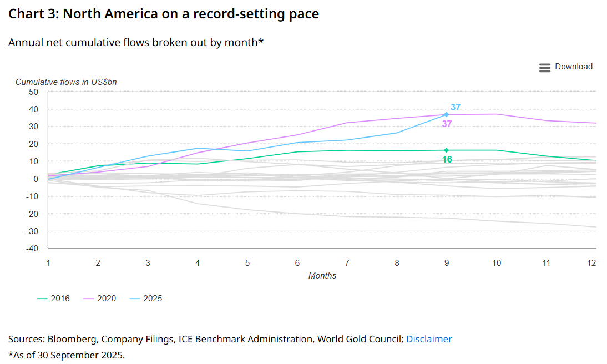The height and width of the screenshot is (364, 607).
Task: Click the green 16 data label
Action: point(447,160)
